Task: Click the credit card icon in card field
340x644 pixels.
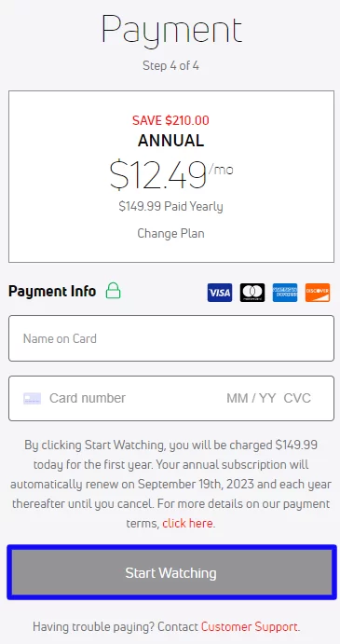Action: 32,398
